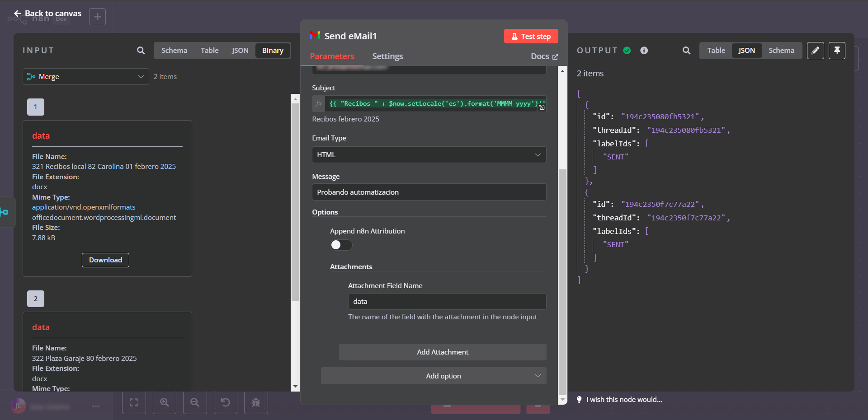Click the id value "194c235080fb5321"
Screen dimensions: 868x420
pos(660,117)
